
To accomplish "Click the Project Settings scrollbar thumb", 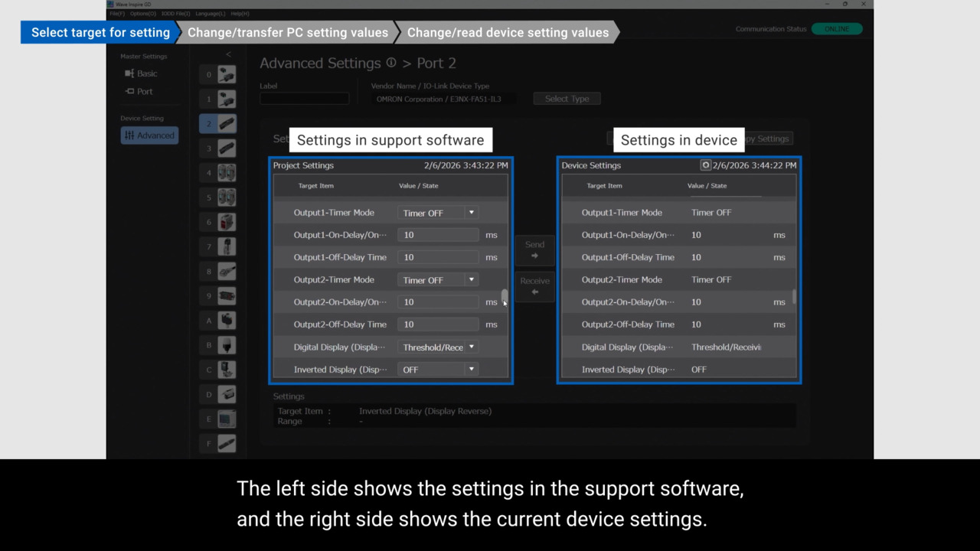I will tap(504, 296).
